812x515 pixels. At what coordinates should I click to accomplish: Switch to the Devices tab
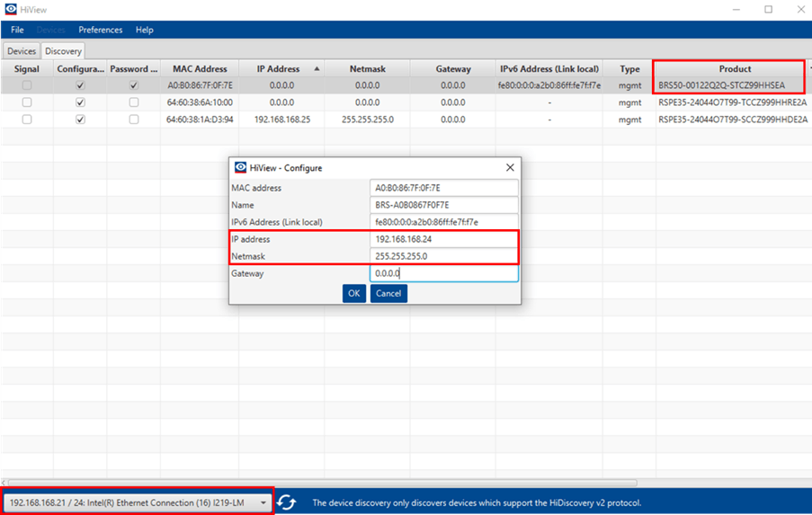click(x=22, y=50)
